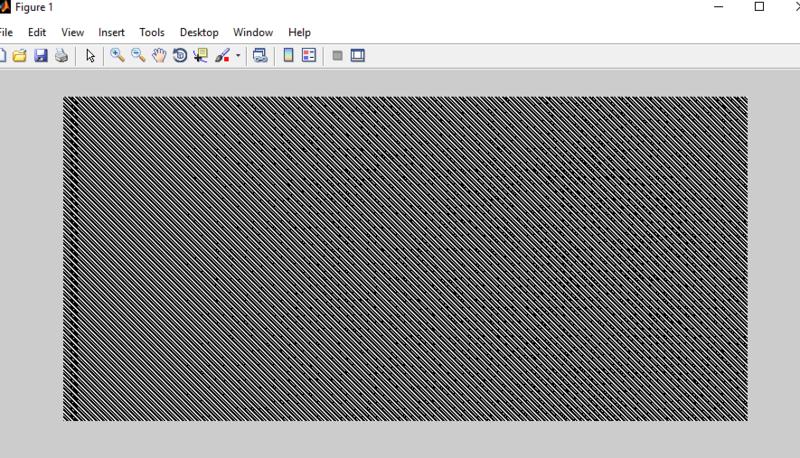Toggle the Brush/Select Data tool
800x458 pixels.
222,56
